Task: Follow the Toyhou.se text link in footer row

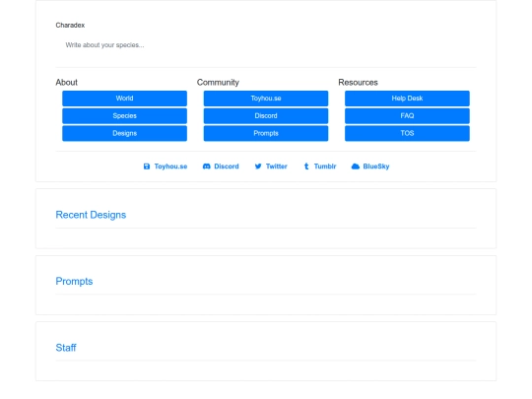Action: click(x=170, y=166)
